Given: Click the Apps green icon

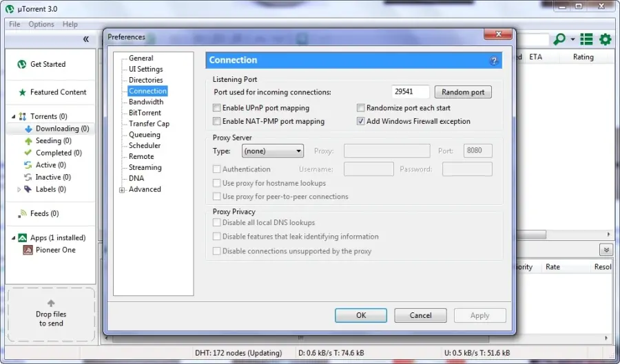Looking at the screenshot, I should point(23,237).
